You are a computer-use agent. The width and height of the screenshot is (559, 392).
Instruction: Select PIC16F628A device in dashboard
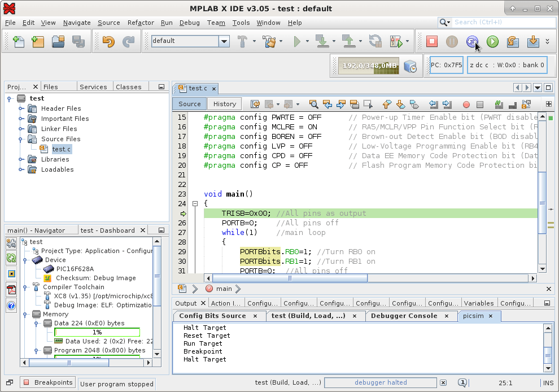[75, 269]
